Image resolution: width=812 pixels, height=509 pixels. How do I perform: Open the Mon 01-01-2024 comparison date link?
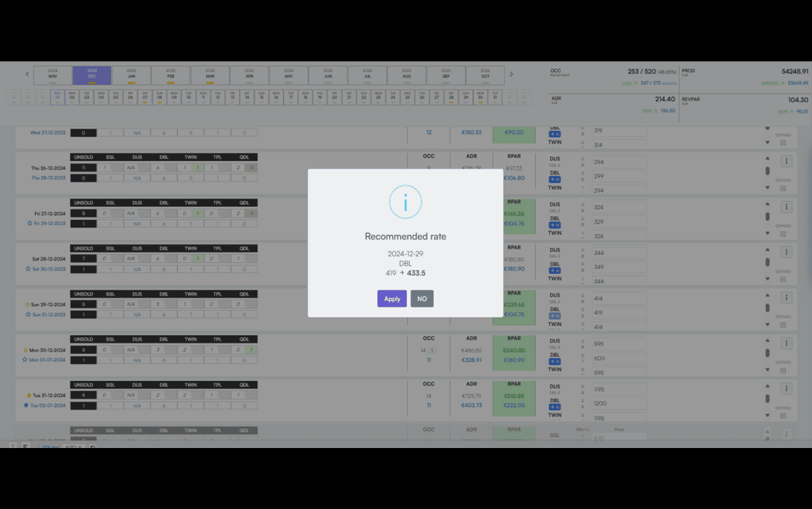(x=48, y=360)
